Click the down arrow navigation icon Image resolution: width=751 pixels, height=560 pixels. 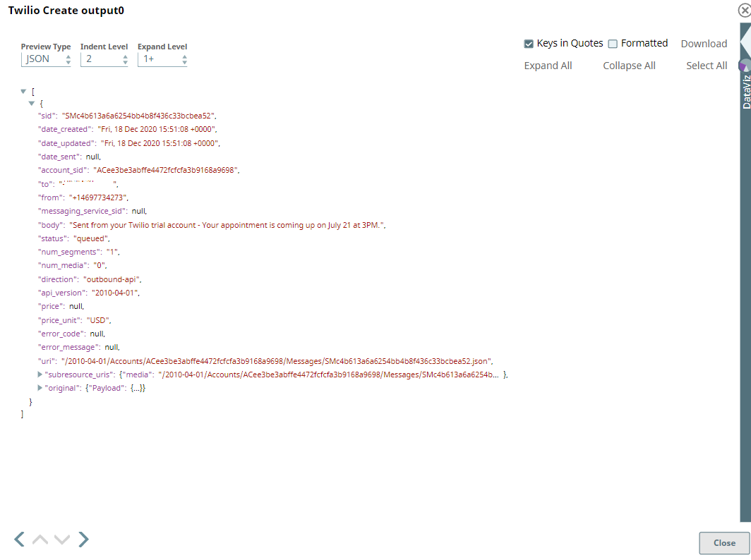tap(62, 540)
